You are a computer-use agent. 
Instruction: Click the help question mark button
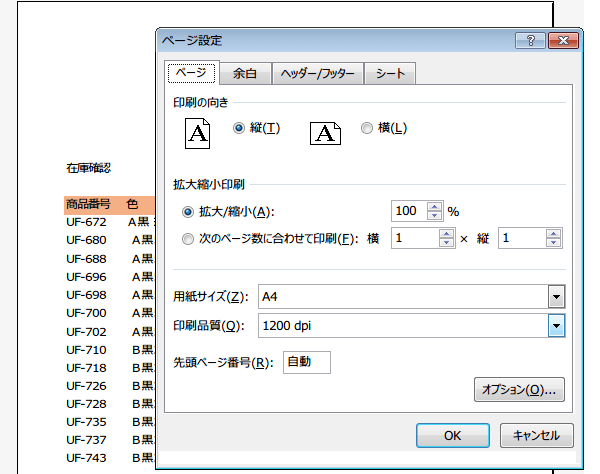530,40
